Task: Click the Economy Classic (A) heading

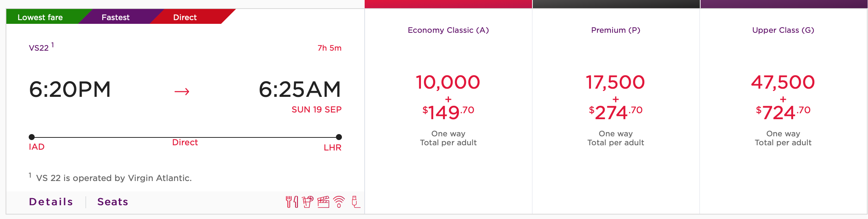Action: (448, 30)
